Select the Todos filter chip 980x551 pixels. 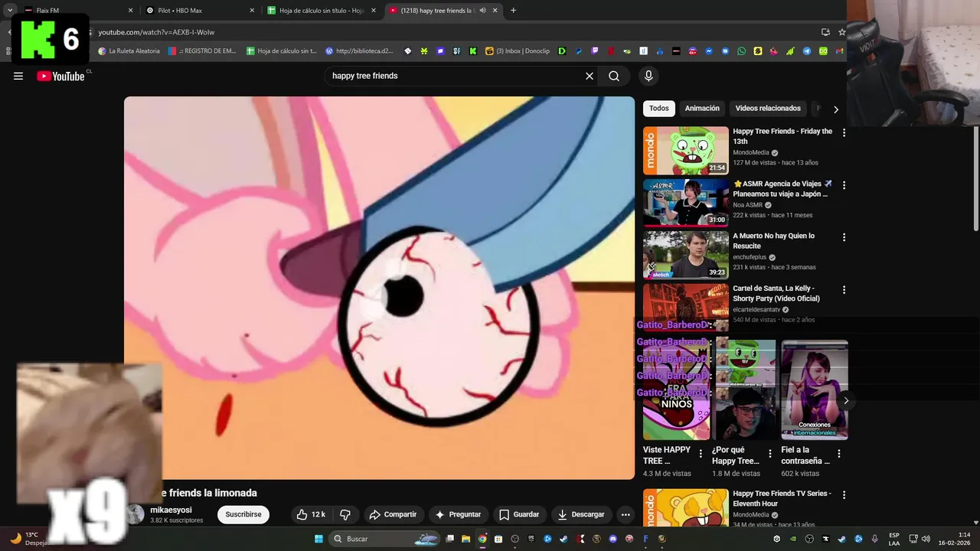(x=659, y=109)
